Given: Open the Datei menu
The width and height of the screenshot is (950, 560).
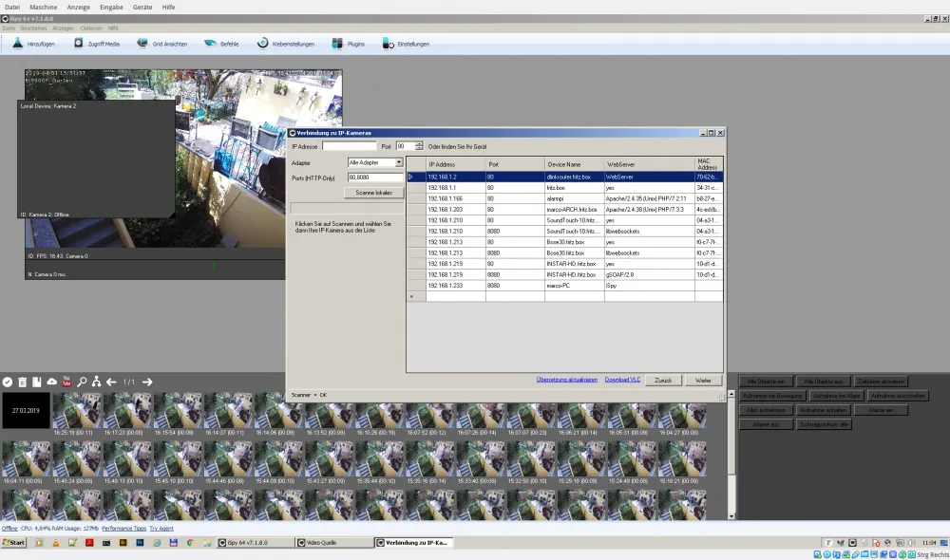Looking at the screenshot, I should (11, 7).
